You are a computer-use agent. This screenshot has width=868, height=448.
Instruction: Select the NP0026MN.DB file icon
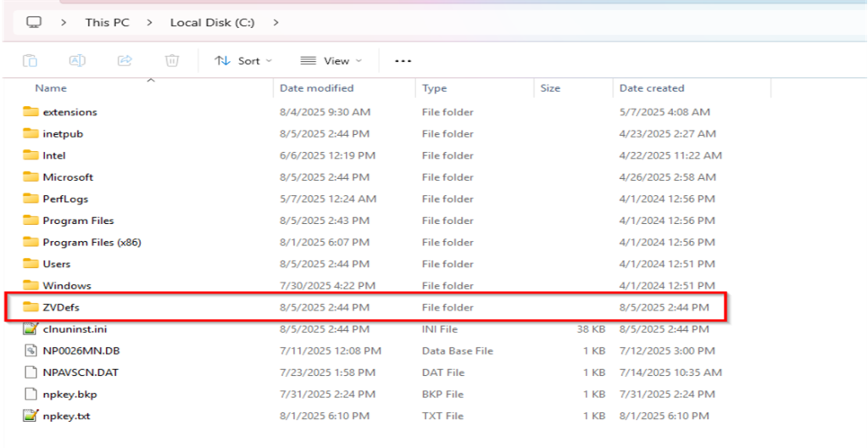(x=31, y=350)
